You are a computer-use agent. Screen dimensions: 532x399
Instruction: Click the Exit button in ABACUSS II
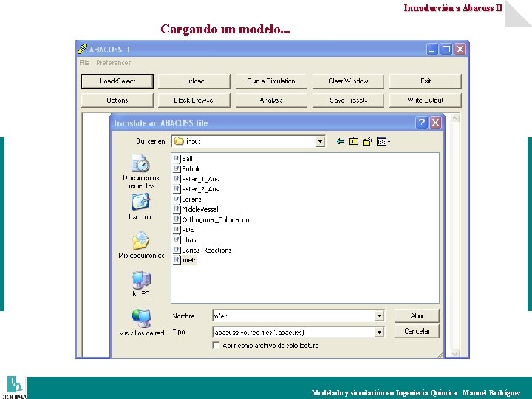tap(426, 81)
